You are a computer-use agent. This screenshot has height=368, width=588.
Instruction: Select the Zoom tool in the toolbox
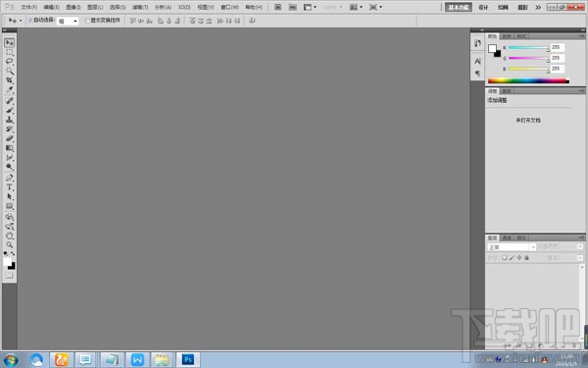(10, 244)
